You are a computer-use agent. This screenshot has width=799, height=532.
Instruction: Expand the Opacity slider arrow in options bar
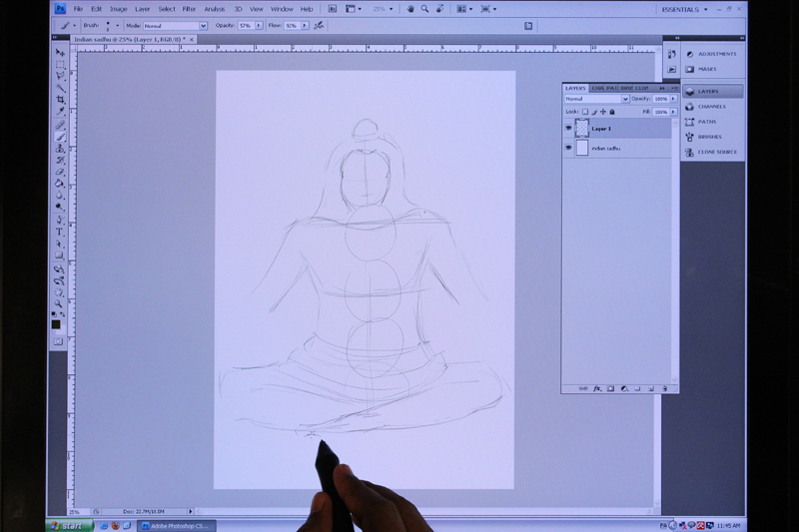(x=260, y=25)
